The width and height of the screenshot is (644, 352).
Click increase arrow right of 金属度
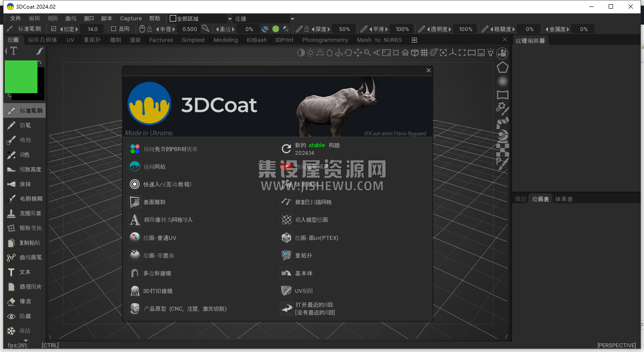coord(568,29)
